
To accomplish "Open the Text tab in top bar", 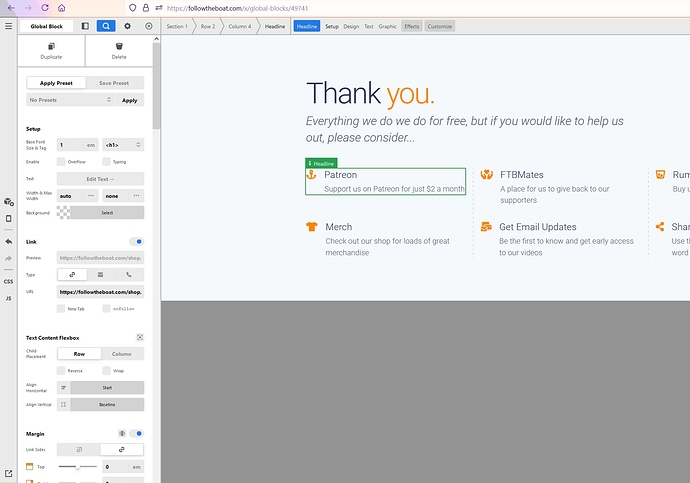I will 369,26.
